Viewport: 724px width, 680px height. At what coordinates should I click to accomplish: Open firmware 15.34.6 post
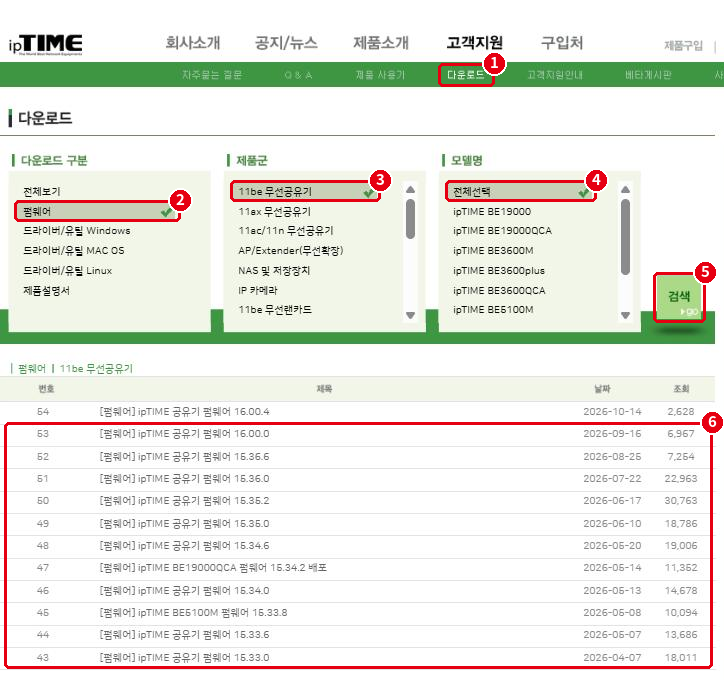(184, 546)
